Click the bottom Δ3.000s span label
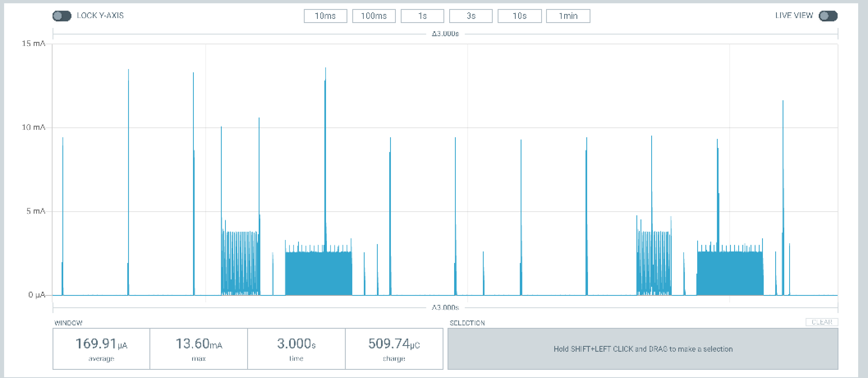868x378 pixels. click(x=445, y=308)
